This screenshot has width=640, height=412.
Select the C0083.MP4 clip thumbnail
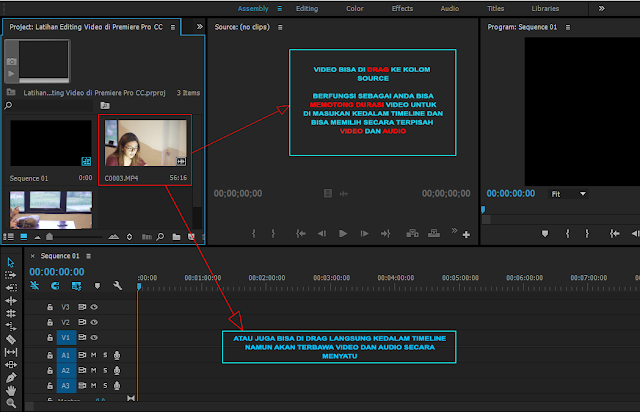click(143, 143)
